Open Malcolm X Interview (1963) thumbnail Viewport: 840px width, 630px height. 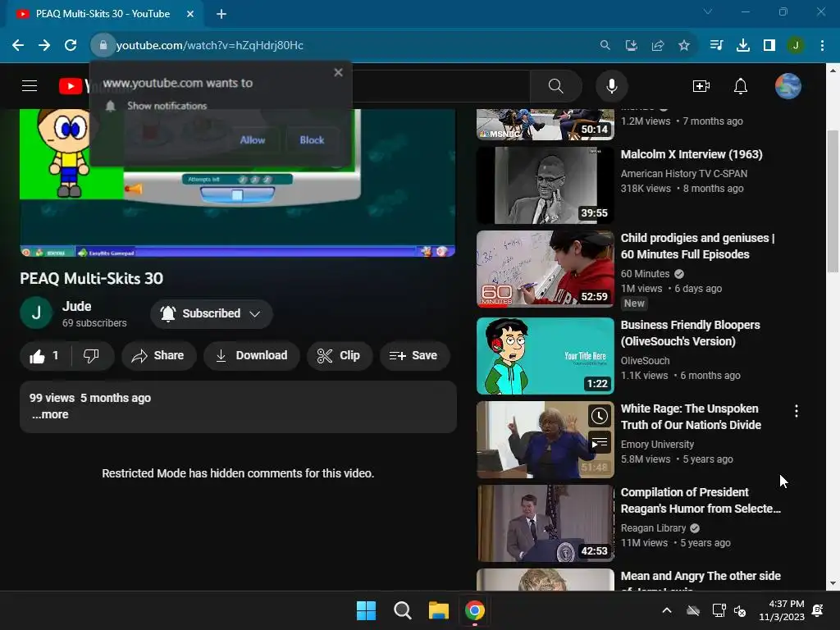point(546,185)
